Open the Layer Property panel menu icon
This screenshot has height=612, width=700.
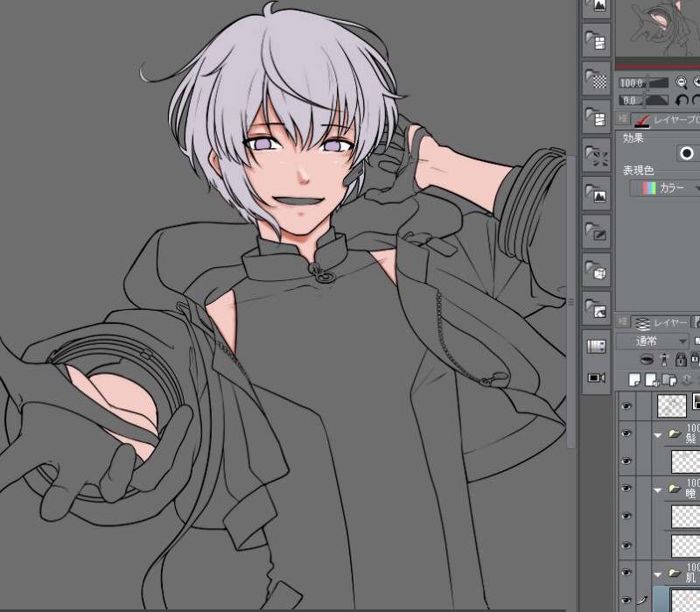(622, 119)
